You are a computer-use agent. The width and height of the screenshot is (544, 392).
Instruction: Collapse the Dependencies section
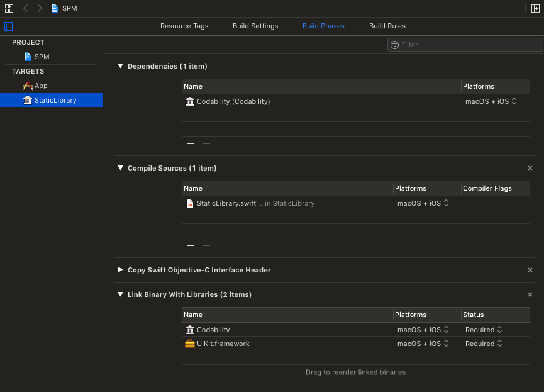(120, 66)
